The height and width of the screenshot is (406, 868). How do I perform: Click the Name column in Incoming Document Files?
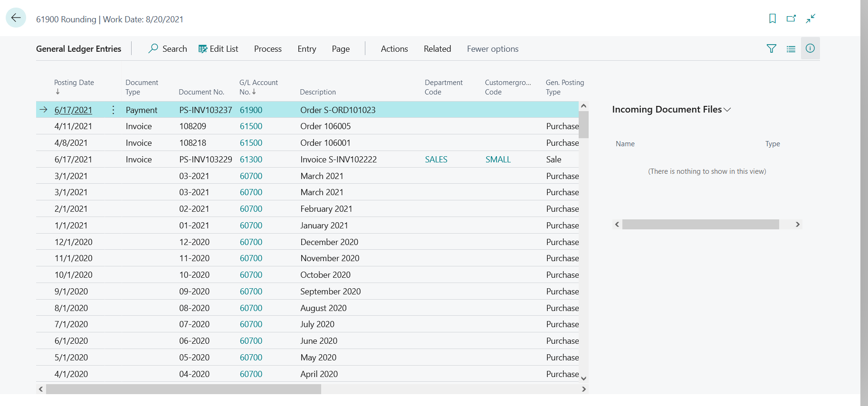tap(625, 144)
